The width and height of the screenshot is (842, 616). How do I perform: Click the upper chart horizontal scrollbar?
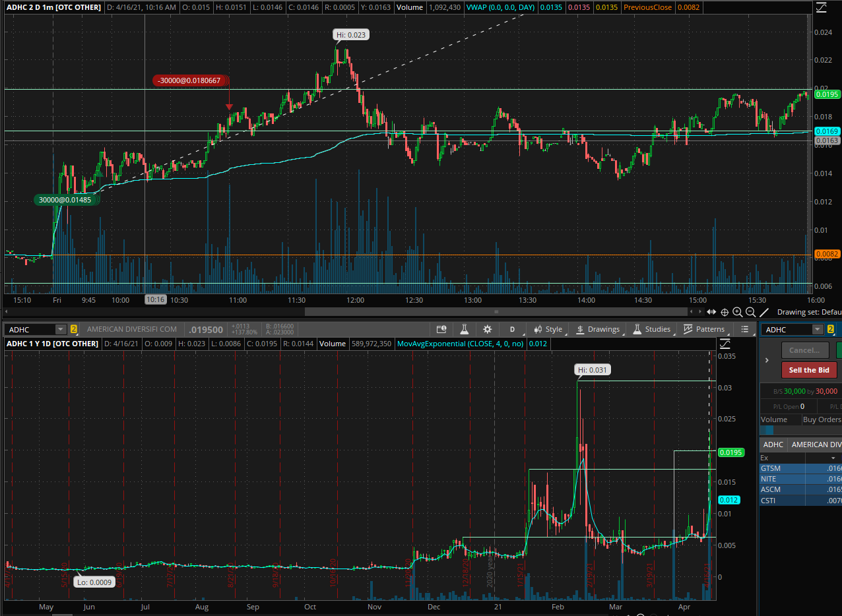pos(496,312)
